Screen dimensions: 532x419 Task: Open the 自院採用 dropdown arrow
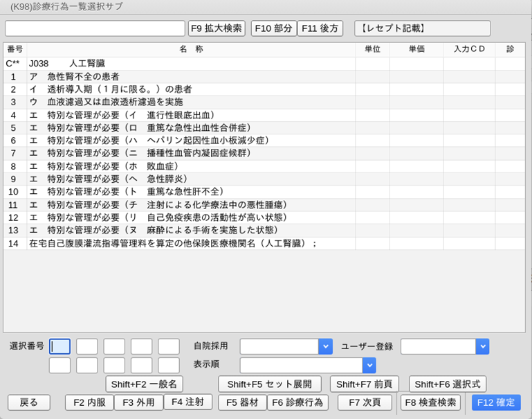(x=325, y=346)
